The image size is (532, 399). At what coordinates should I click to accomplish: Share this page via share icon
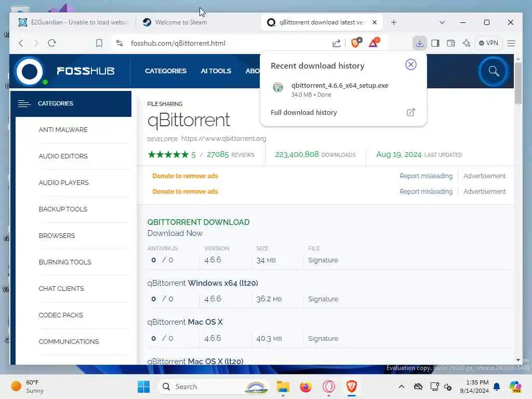click(x=336, y=43)
